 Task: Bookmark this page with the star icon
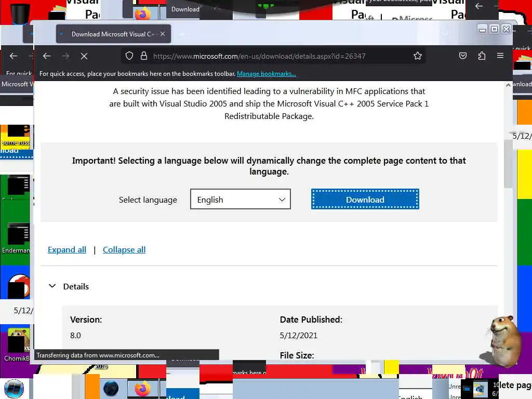click(418, 56)
